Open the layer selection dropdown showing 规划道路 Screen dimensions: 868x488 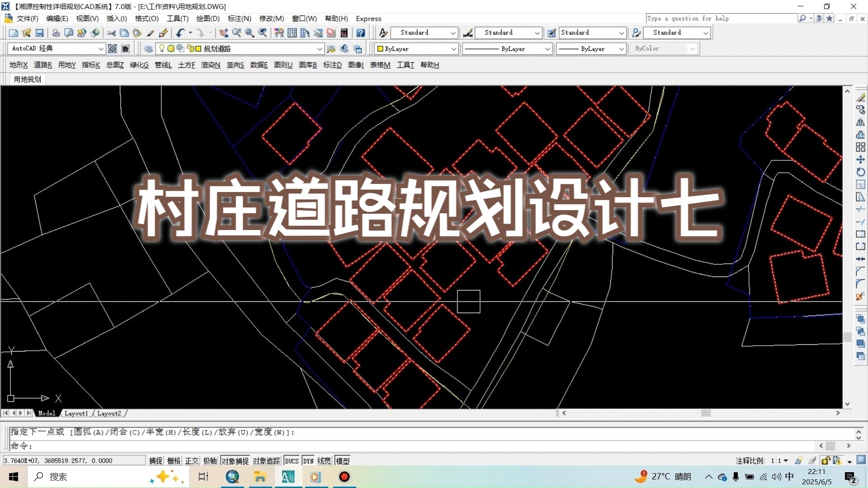[320, 48]
